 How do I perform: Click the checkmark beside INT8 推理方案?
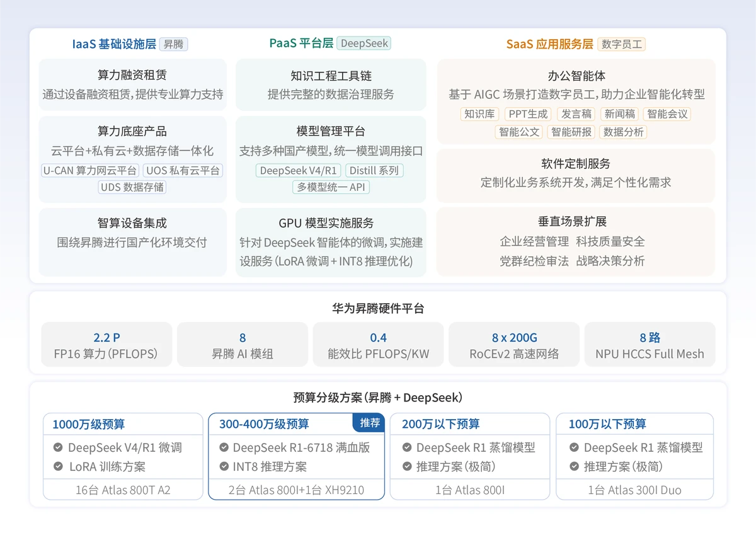coord(224,467)
